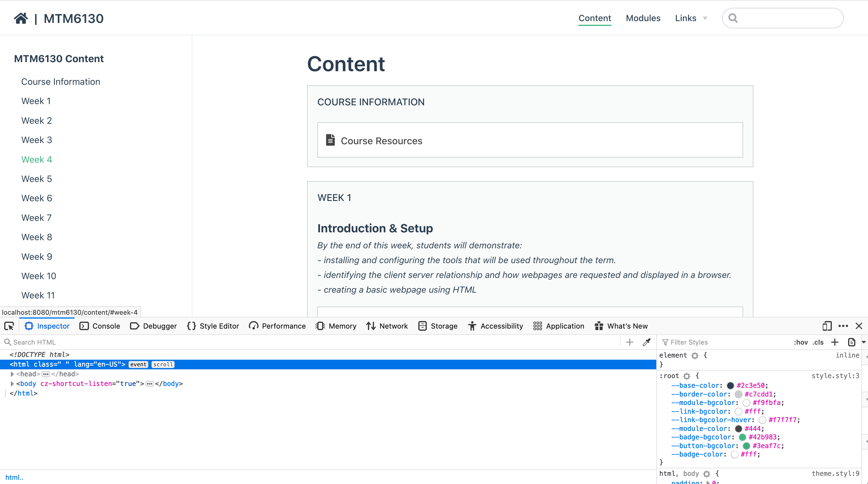
Task: Activate the element picker tool
Action: click(9, 326)
